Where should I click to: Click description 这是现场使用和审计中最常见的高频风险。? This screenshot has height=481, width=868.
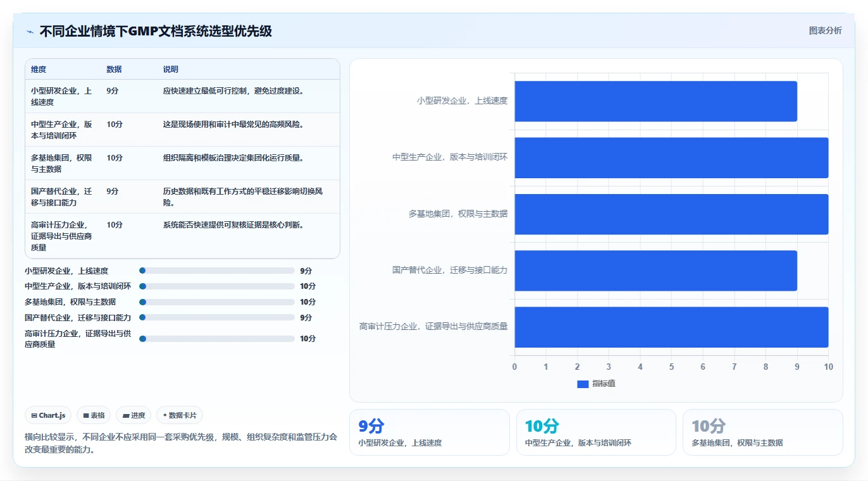pos(234,125)
